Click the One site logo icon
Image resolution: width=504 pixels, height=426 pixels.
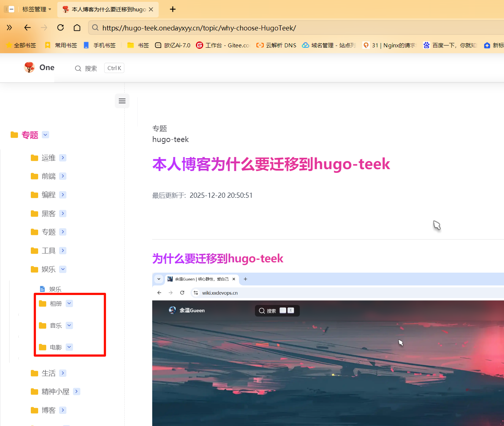pos(29,68)
